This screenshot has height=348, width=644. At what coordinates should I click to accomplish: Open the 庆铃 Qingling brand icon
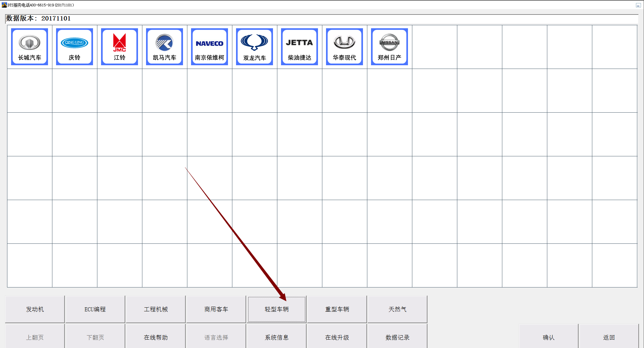[75, 47]
